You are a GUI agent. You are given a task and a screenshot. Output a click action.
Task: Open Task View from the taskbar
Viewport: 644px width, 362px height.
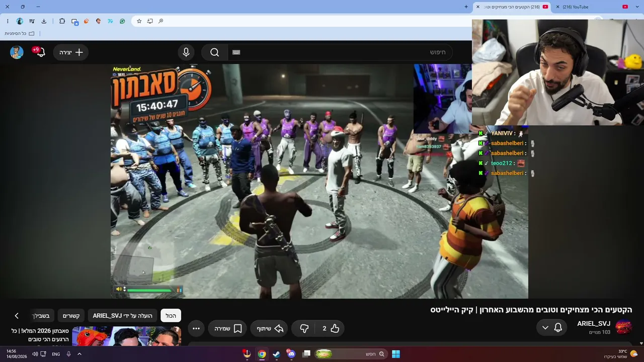tap(306, 354)
